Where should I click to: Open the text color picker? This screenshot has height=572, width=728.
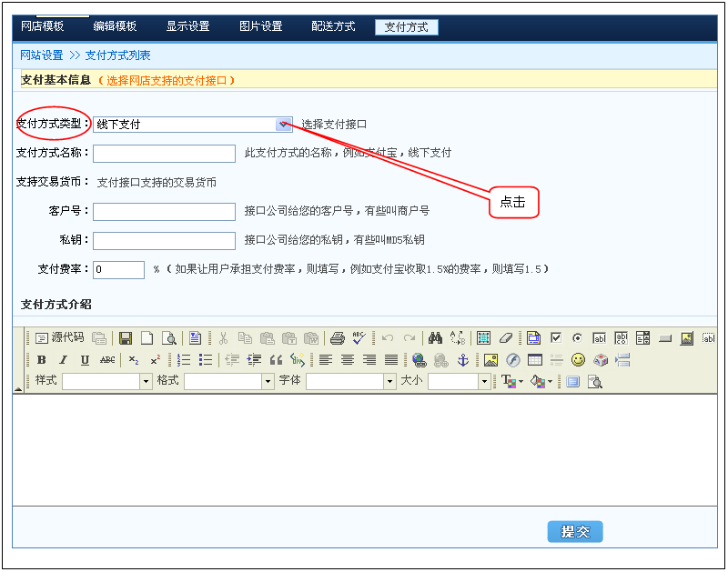(512, 381)
